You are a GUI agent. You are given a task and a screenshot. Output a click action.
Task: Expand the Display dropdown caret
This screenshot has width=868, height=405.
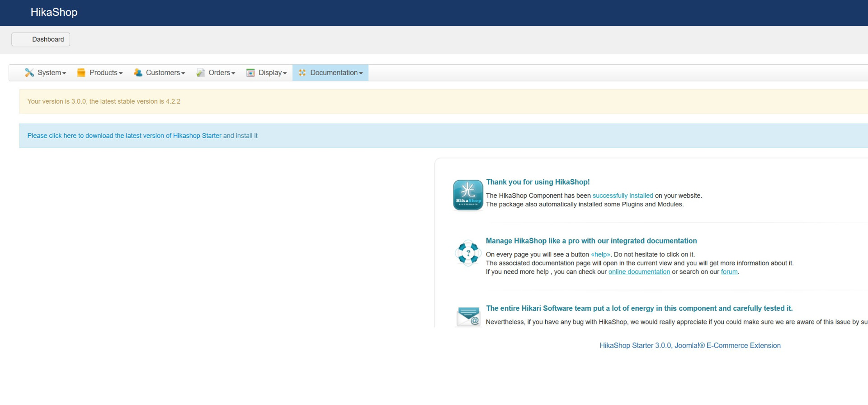point(285,73)
